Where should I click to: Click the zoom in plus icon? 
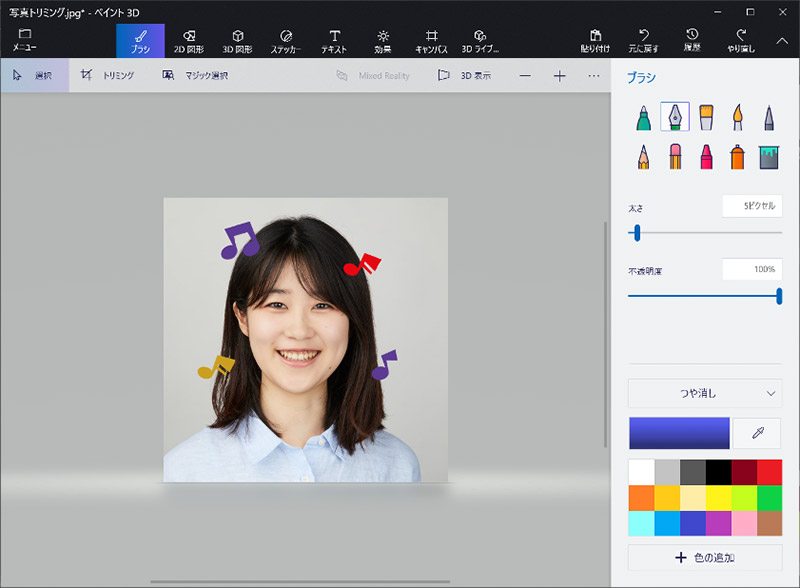coord(559,76)
